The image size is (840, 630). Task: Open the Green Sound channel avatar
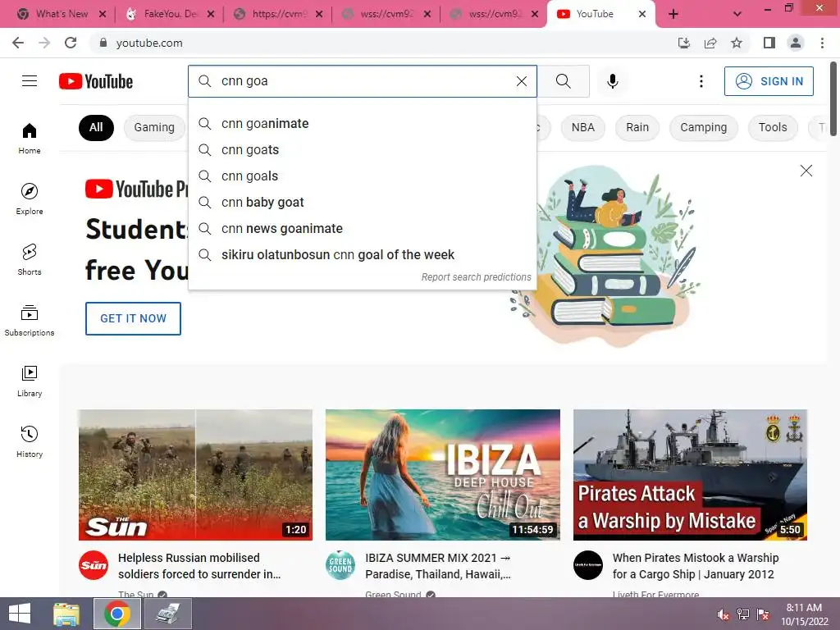(x=340, y=565)
